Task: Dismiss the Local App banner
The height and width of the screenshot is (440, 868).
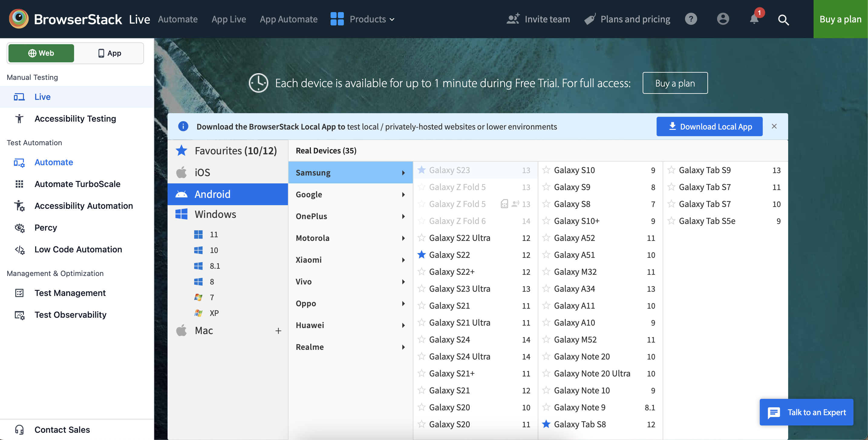Action: [774, 126]
